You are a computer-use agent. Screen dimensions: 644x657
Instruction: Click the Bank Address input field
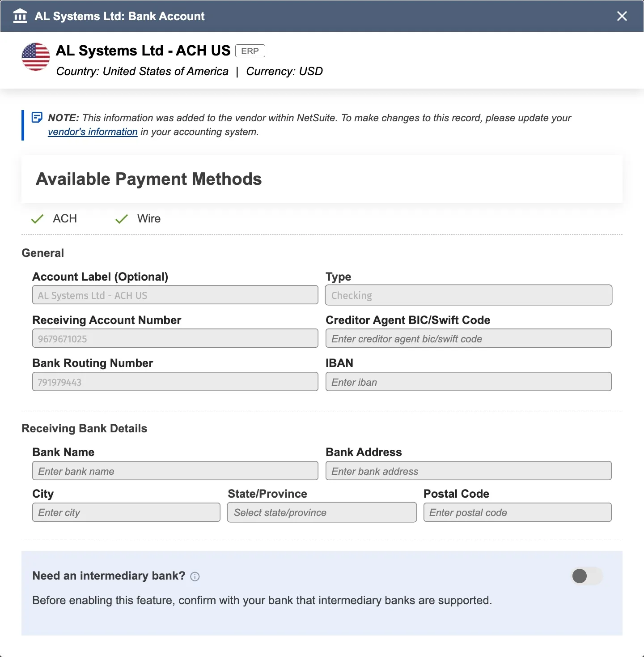(x=469, y=471)
